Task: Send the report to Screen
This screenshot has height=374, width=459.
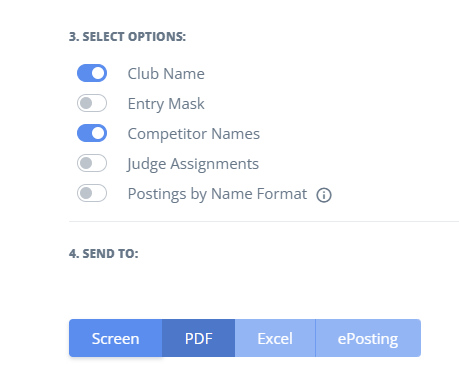Action: pyautogui.click(x=115, y=338)
